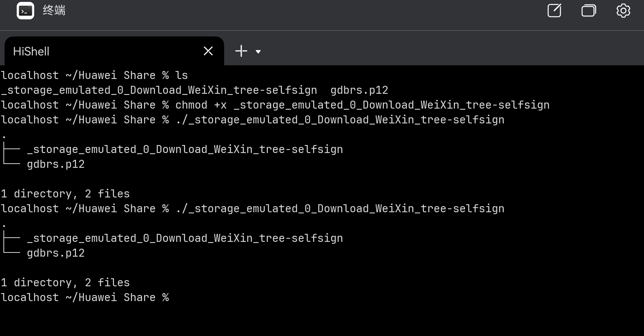The height and width of the screenshot is (336, 644).
Task: Select the HiShell tab
Action: 114,51
